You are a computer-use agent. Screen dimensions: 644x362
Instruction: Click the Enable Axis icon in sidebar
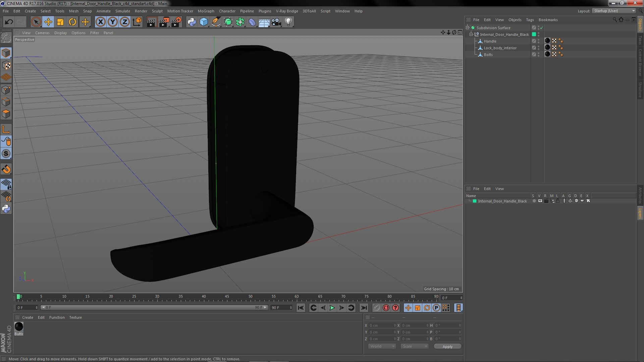click(6, 130)
